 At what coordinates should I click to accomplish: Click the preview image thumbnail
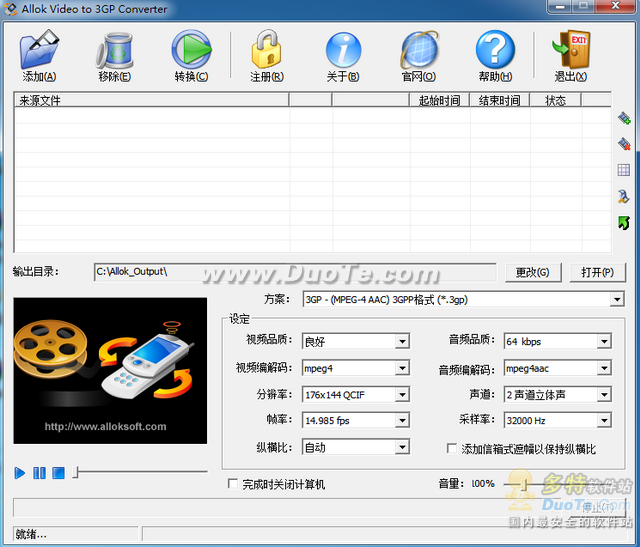[110, 371]
